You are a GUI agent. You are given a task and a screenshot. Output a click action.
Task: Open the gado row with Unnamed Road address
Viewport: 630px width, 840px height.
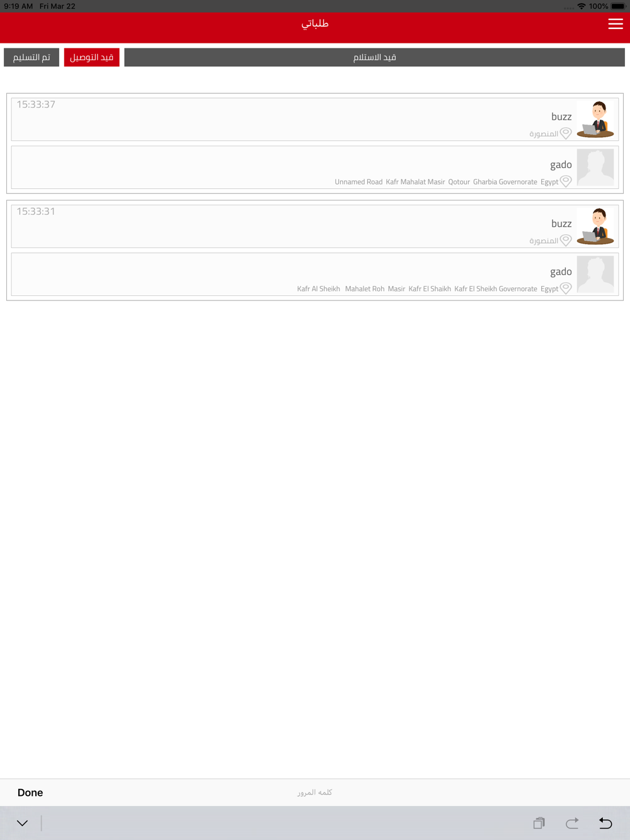click(315, 167)
